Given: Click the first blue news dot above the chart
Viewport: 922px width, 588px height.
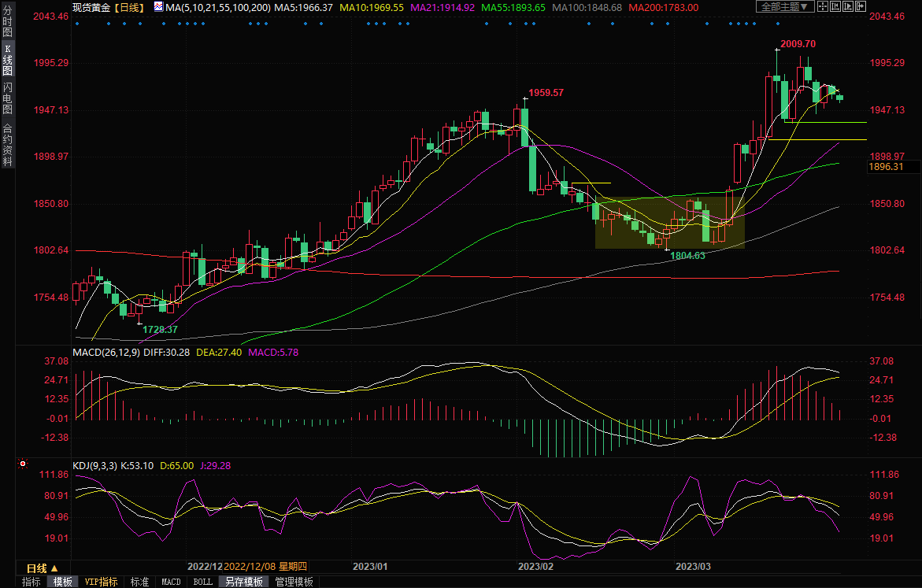Looking at the screenshot, I should tap(77, 23).
